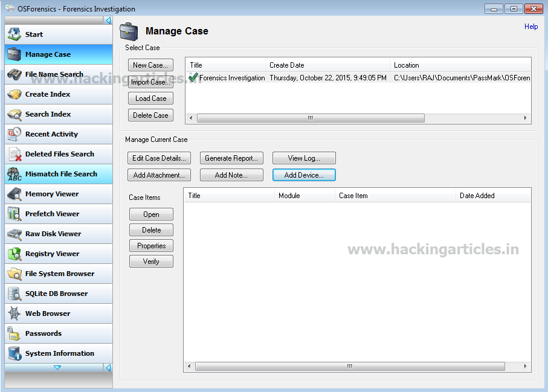This screenshot has height=392, width=548.
Task: Sort case list by Location column
Action: pyautogui.click(x=460, y=65)
